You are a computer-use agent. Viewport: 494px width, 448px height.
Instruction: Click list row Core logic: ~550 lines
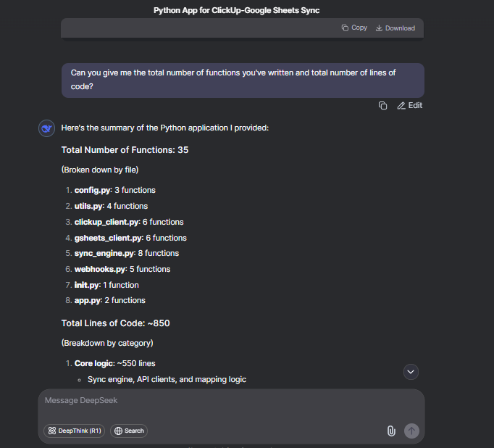coord(110,363)
